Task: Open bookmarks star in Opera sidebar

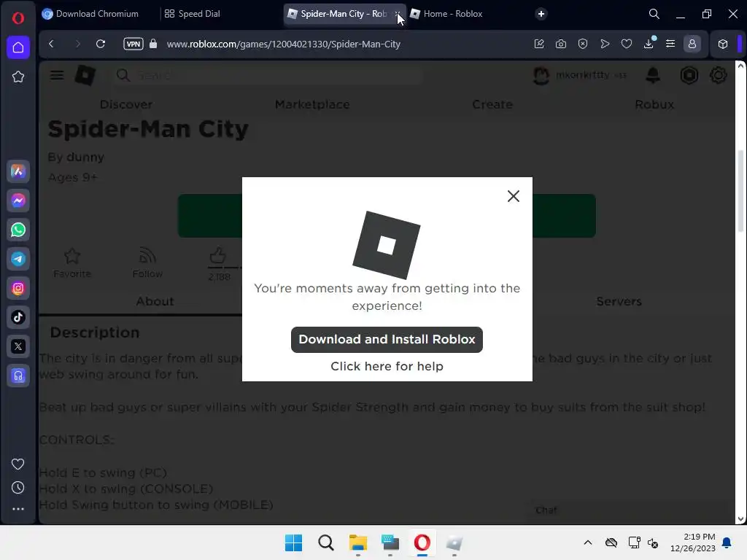Action: 18,77
